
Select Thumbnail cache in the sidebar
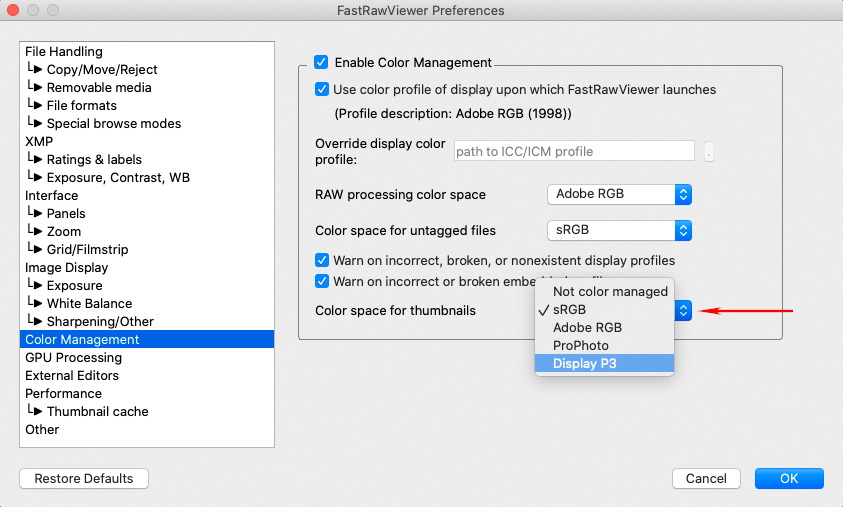point(97,412)
